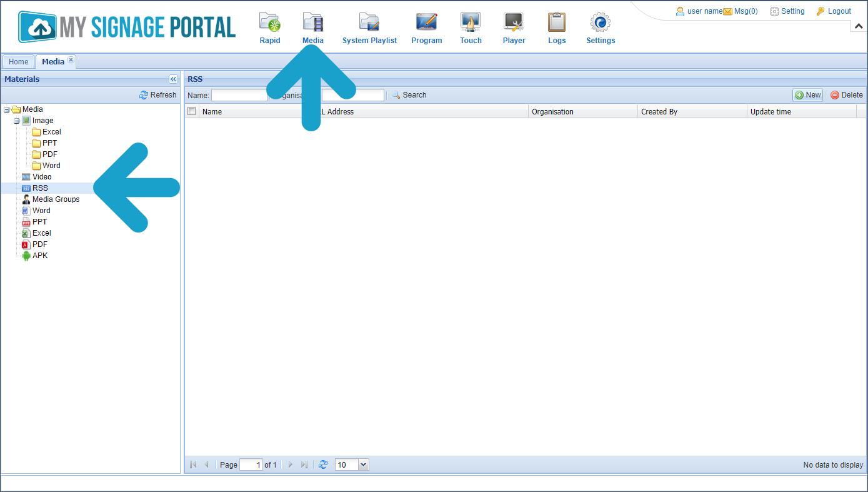Sort by the Created By column header

(692, 112)
